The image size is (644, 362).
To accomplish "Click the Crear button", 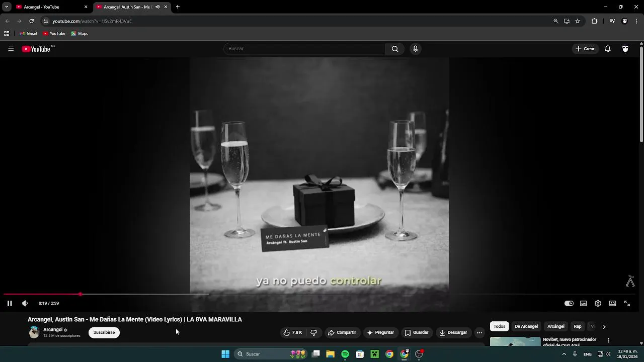I will 585,49.
